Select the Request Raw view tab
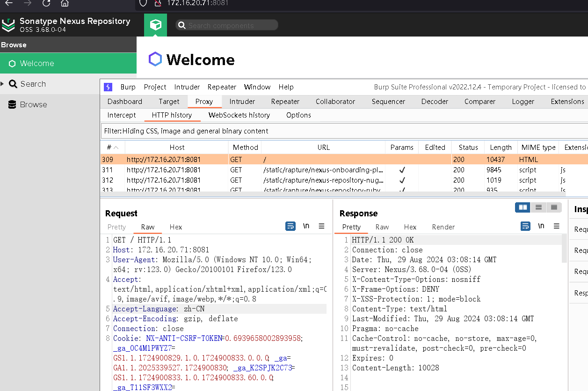 pyautogui.click(x=148, y=227)
